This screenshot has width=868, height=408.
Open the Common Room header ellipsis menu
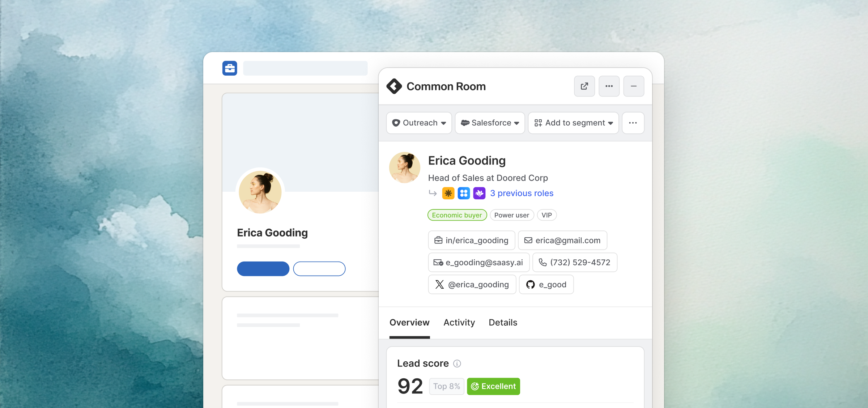point(609,86)
